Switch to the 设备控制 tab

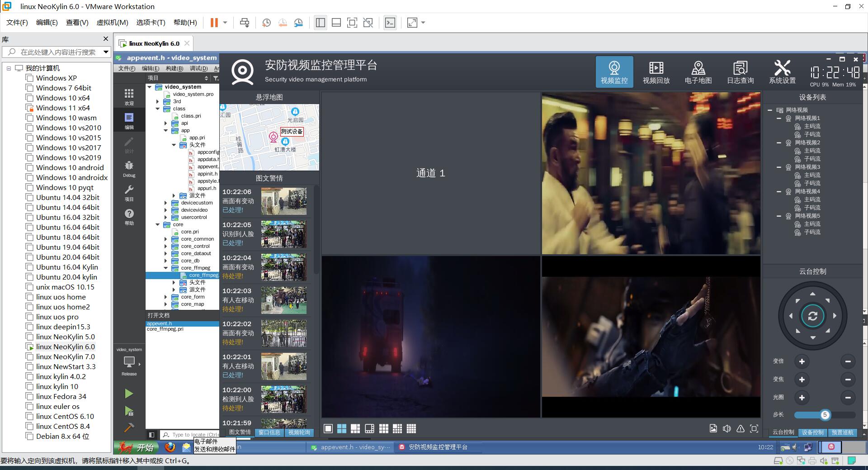812,432
